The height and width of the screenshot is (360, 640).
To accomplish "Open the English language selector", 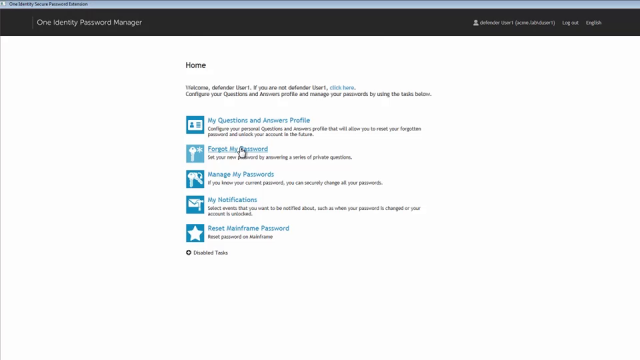I will pyautogui.click(x=593, y=23).
